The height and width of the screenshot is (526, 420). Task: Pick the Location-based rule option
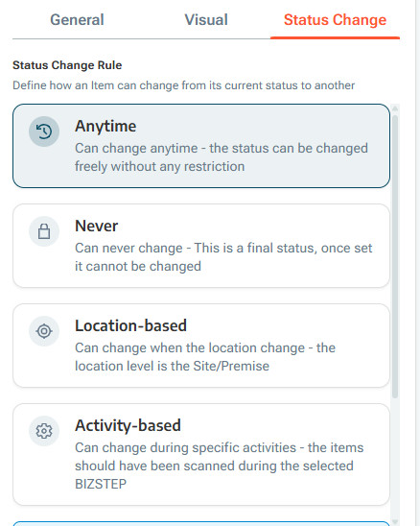tap(201, 346)
